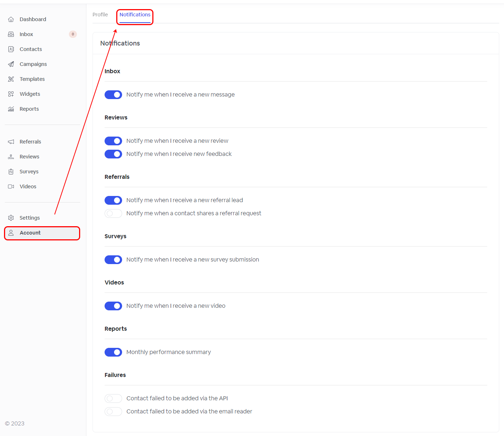Click the Templates design tools icon
The image size is (504, 436).
coord(11,79)
